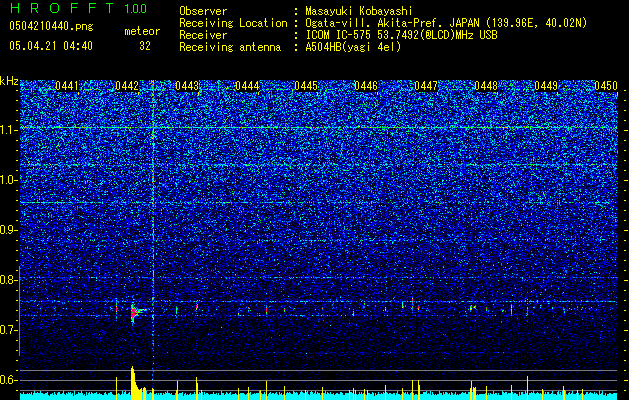Click the kHz axis label
The height and width of the screenshot is (400, 629).
tap(9, 81)
